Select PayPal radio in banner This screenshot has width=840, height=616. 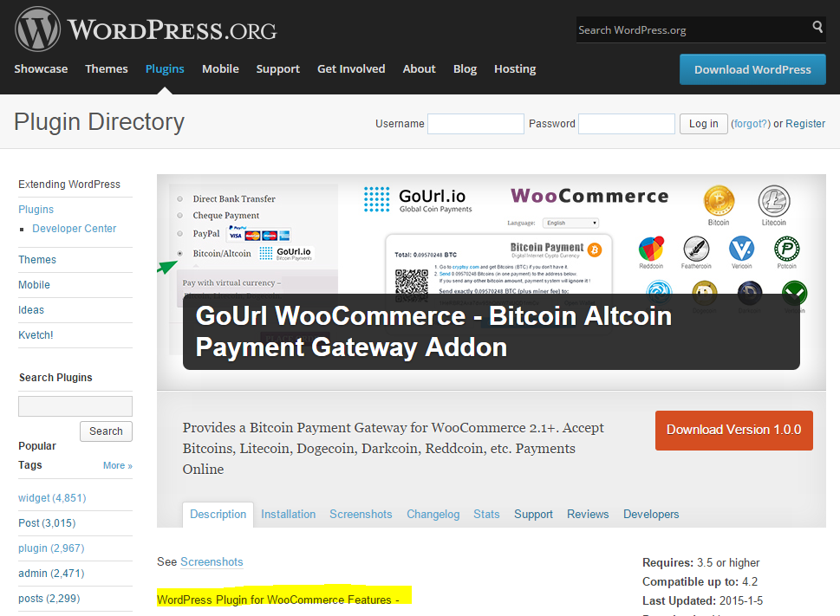[x=180, y=233]
